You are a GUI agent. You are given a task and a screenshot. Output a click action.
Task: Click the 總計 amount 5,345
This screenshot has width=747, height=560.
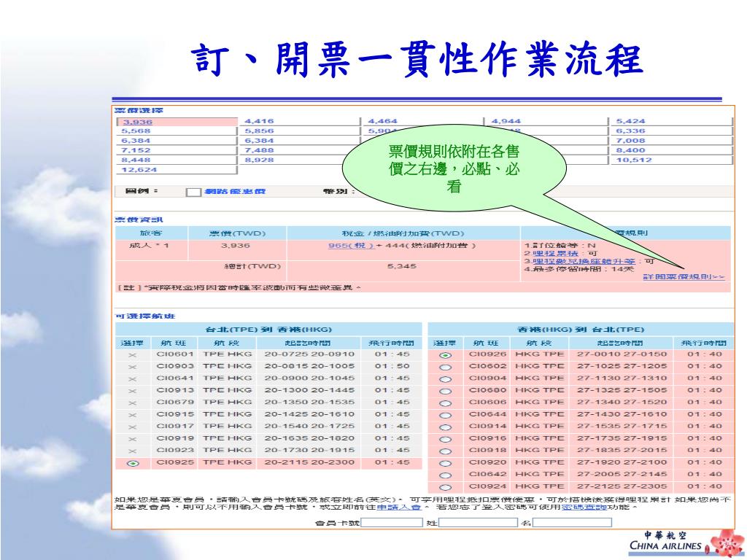pos(402,266)
